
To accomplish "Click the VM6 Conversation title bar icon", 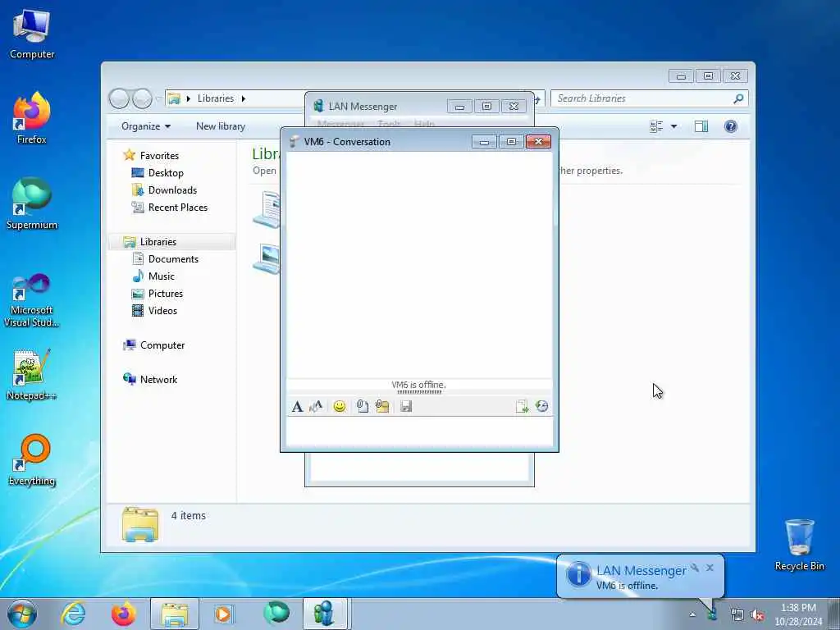I will (294, 142).
